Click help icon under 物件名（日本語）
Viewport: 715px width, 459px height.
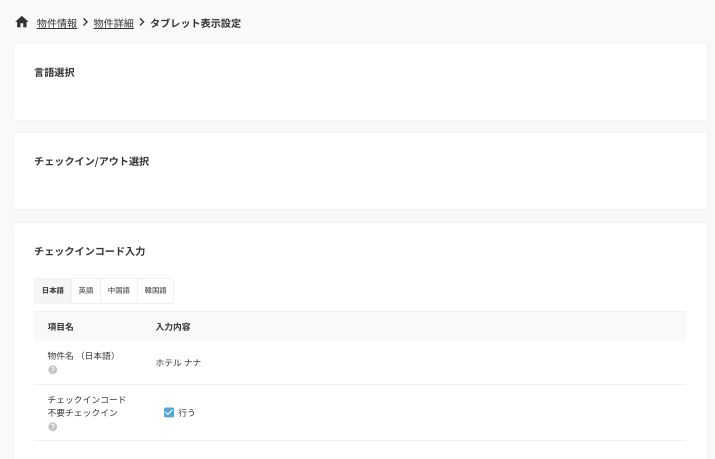pyautogui.click(x=52, y=370)
